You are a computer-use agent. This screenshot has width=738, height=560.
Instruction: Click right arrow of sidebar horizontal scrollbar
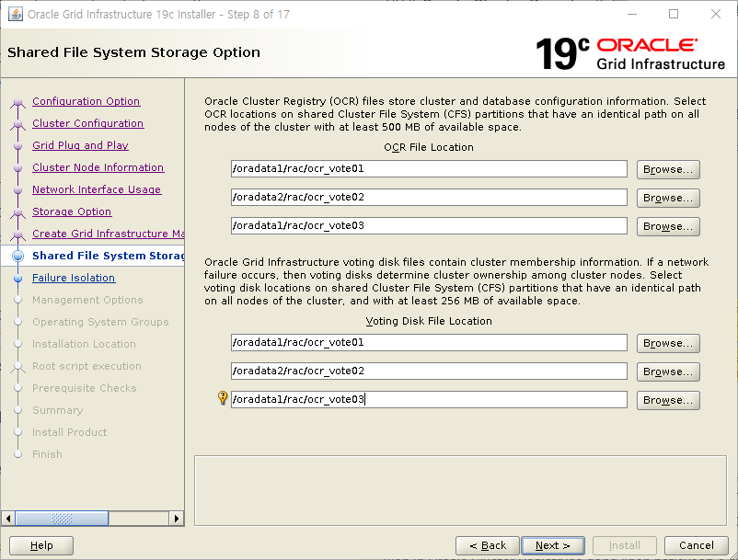[x=176, y=519]
